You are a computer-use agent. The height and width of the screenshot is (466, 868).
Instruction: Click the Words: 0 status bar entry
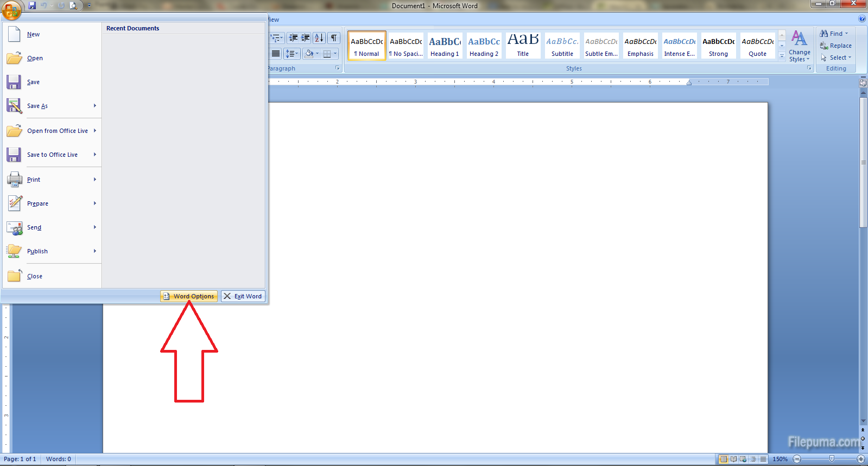tap(59, 459)
